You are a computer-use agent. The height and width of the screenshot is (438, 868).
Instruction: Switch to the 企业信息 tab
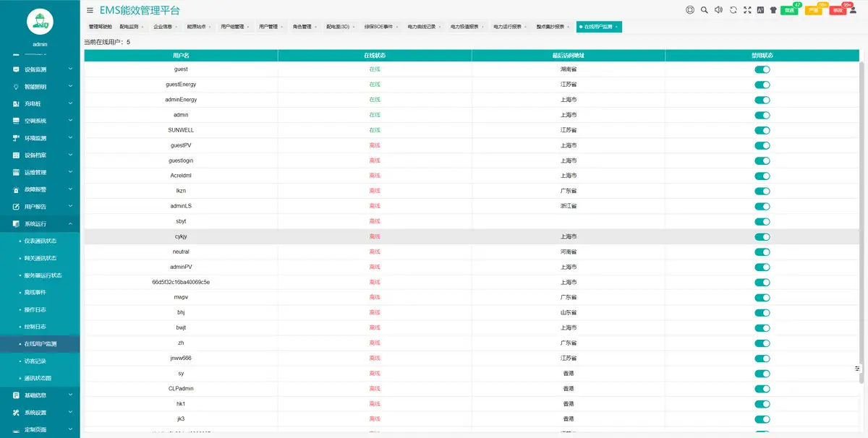coord(163,26)
